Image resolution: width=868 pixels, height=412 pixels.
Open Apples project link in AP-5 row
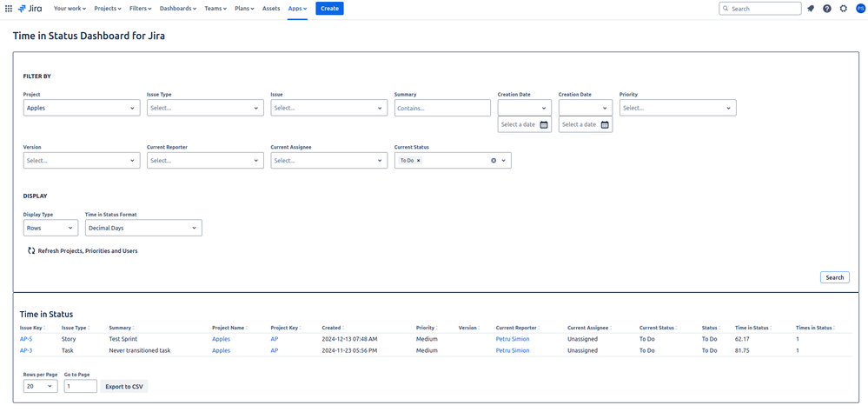click(x=221, y=339)
